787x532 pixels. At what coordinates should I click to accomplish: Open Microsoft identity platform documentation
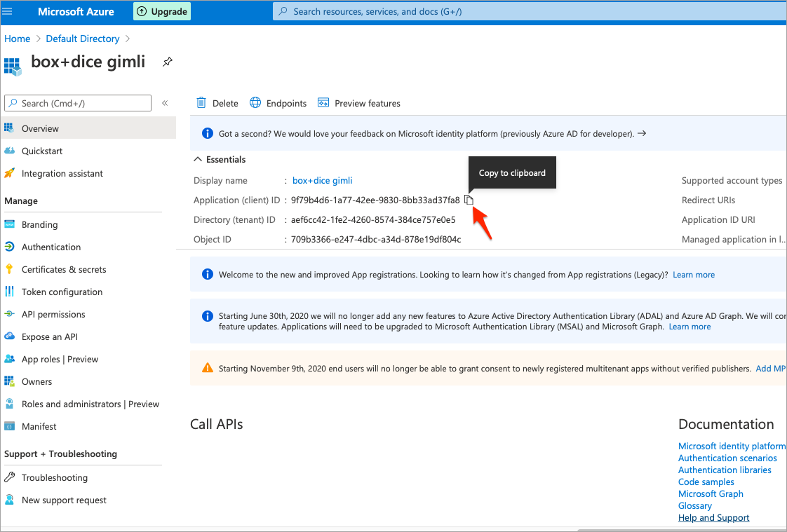[x=732, y=446]
